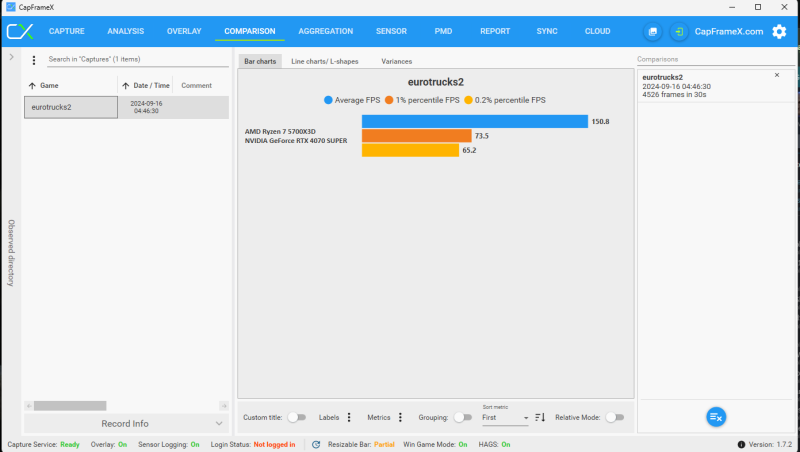This screenshot has width=800, height=452.
Task: Toggle the Grouping switch
Action: click(x=463, y=417)
